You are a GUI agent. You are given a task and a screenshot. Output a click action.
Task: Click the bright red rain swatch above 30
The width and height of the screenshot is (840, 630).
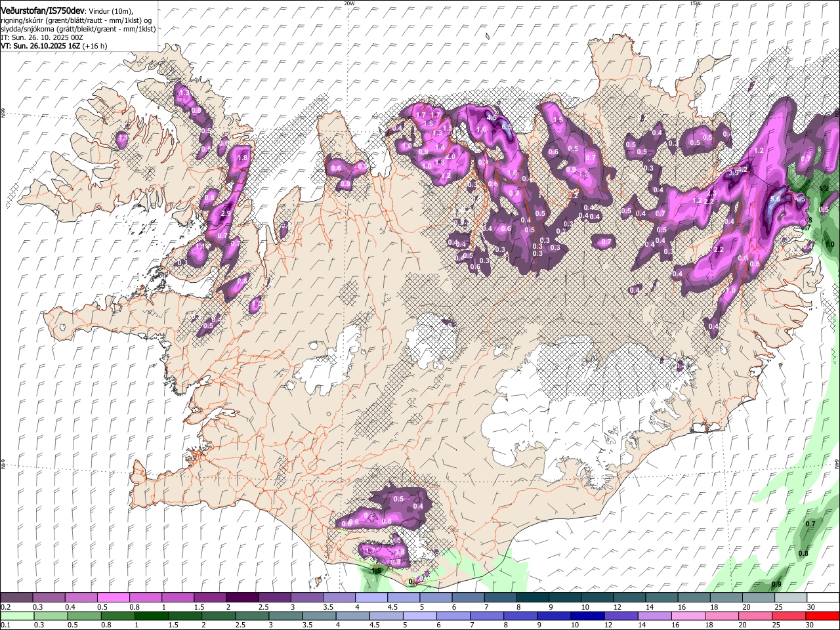coord(823,616)
